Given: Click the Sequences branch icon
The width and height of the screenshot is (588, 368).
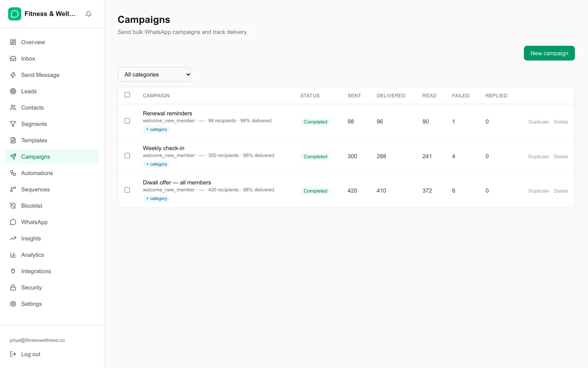Looking at the screenshot, I should click(13, 190).
